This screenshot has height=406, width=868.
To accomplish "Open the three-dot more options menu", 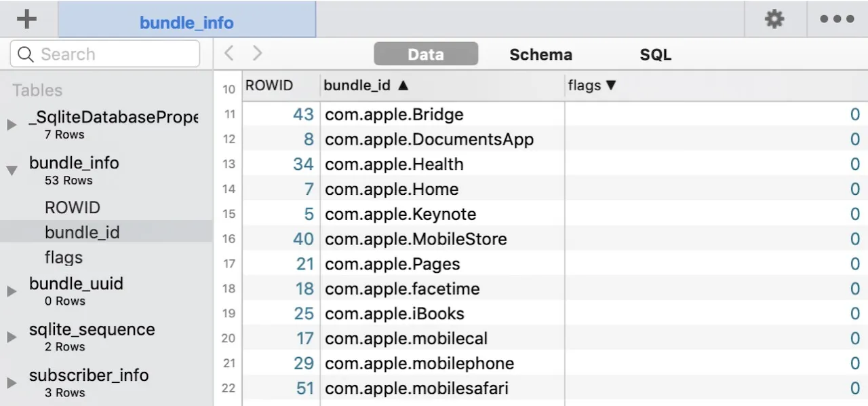I will tap(837, 19).
